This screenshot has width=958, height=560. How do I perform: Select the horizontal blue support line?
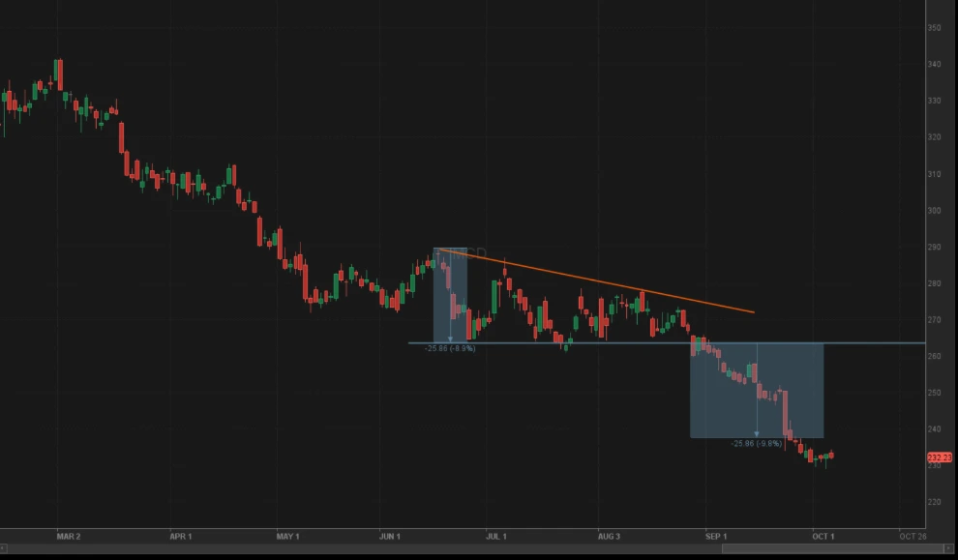pos(667,343)
